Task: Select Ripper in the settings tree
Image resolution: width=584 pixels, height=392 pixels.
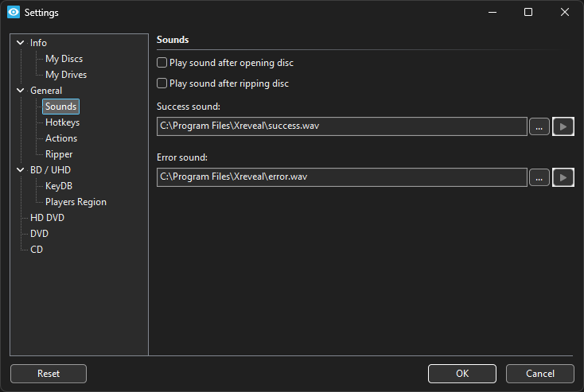Action: (x=59, y=154)
